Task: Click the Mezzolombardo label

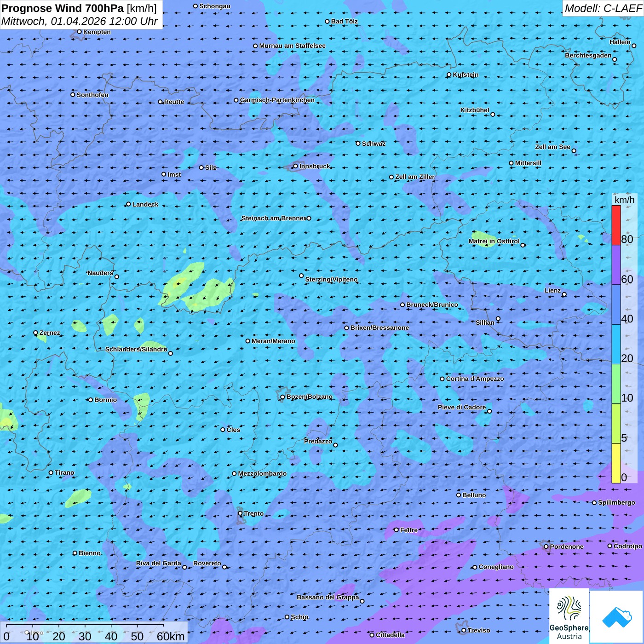Action: (262, 473)
